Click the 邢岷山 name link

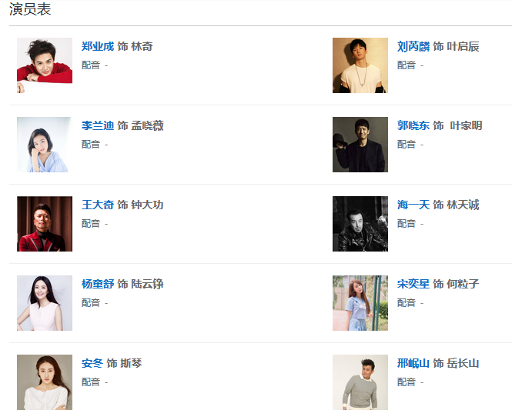(413, 364)
